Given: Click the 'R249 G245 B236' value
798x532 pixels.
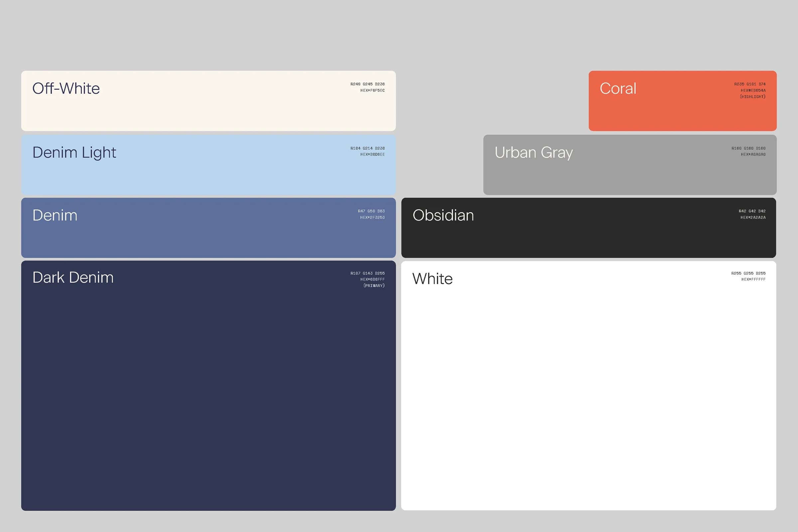Looking at the screenshot, I should coord(367,84).
